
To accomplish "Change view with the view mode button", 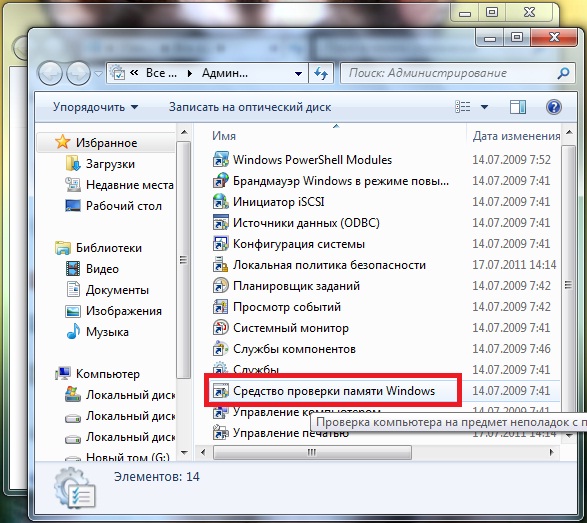I will pos(462,107).
